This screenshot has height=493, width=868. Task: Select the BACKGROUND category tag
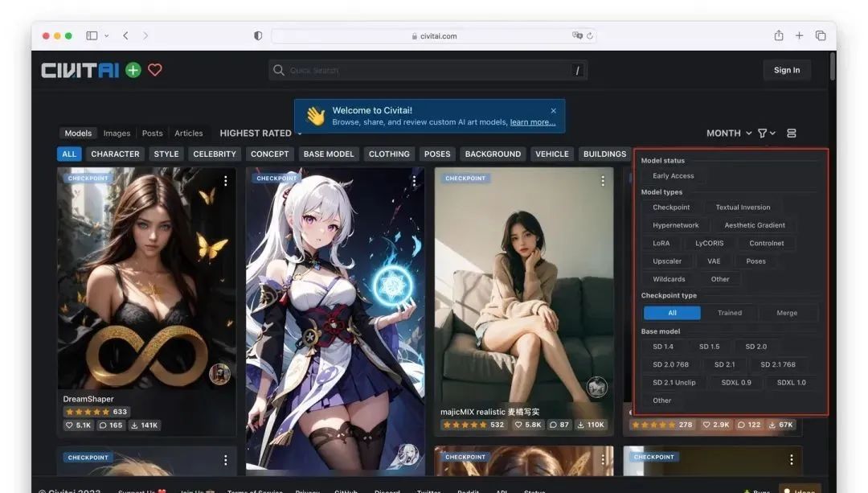(x=493, y=154)
